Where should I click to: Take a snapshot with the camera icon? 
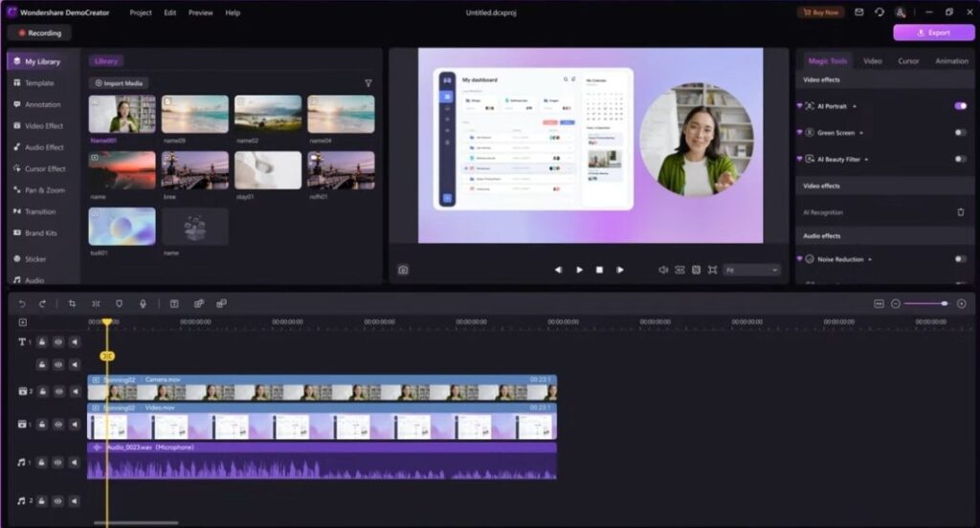pos(403,270)
